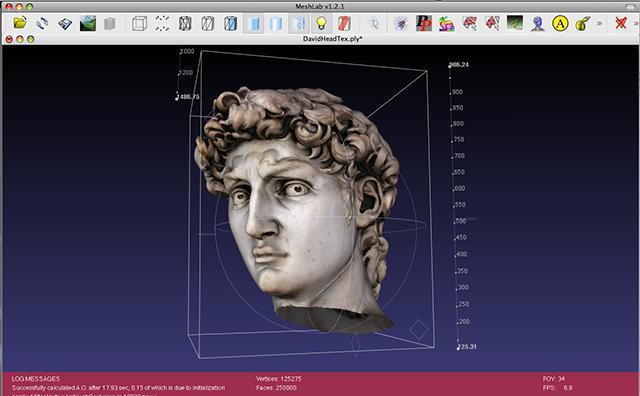The height and width of the screenshot is (396, 640).
Task: Click the FPS: 6.8 readout
Action: [x=558, y=387]
